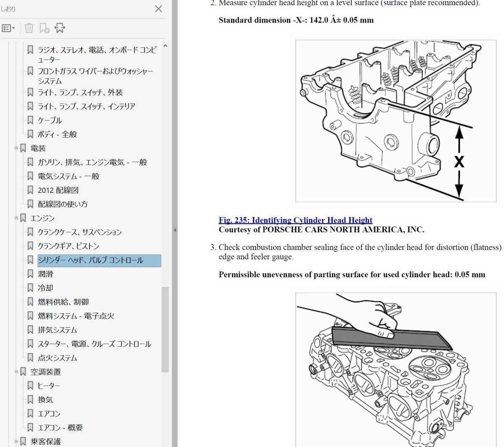Open the 配線図の使い方 bookmark
The width and height of the screenshot is (504, 447).
coord(63,204)
